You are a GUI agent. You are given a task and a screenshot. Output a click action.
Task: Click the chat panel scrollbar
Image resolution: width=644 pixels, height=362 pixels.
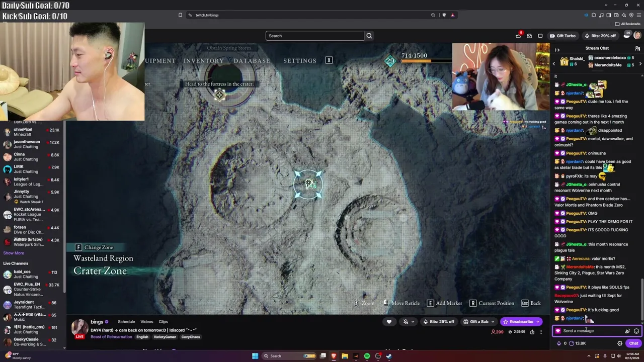[642, 299]
